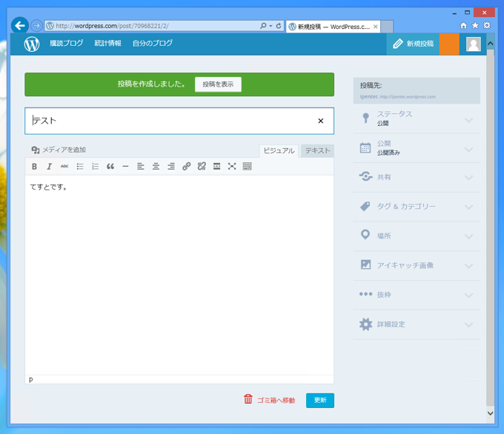Expand the 公開 date section
The image size is (504, 434).
[417, 148]
